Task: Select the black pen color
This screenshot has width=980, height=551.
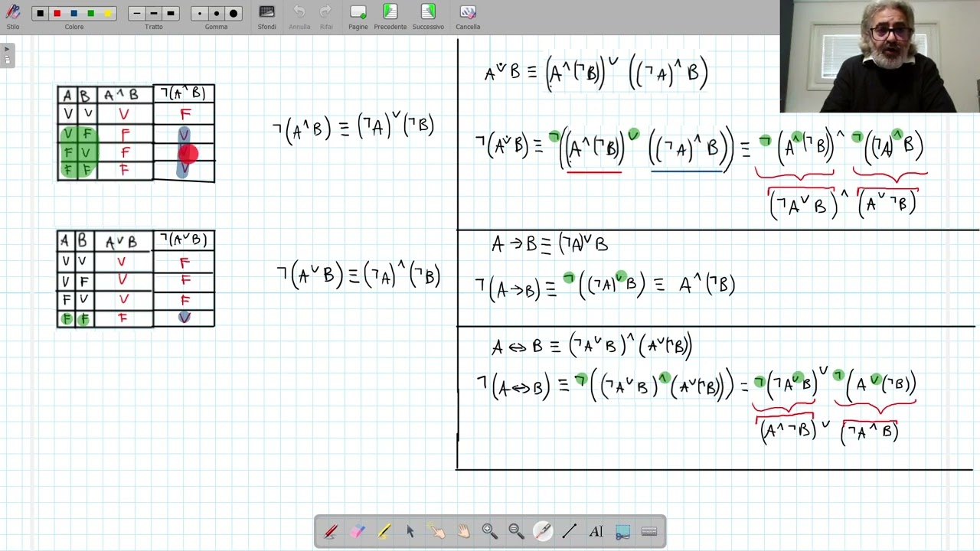Action: (41, 13)
